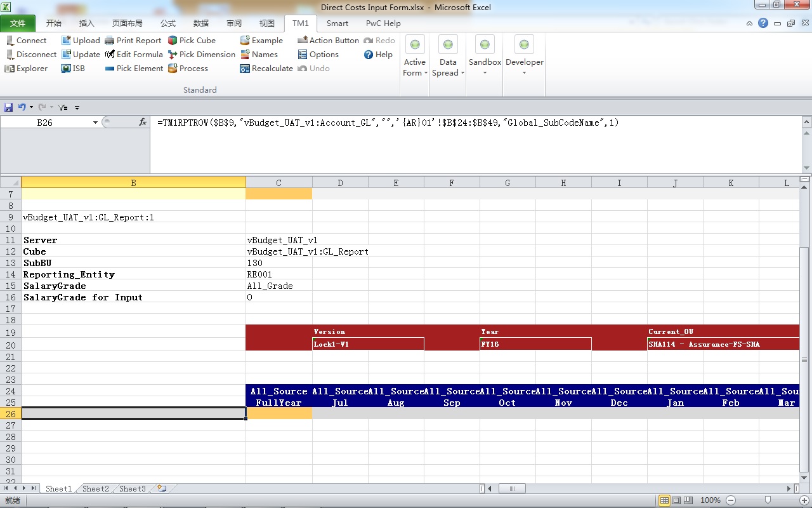This screenshot has width=812, height=508.
Task: Zoom out using the minus button
Action: click(x=731, y=500)
